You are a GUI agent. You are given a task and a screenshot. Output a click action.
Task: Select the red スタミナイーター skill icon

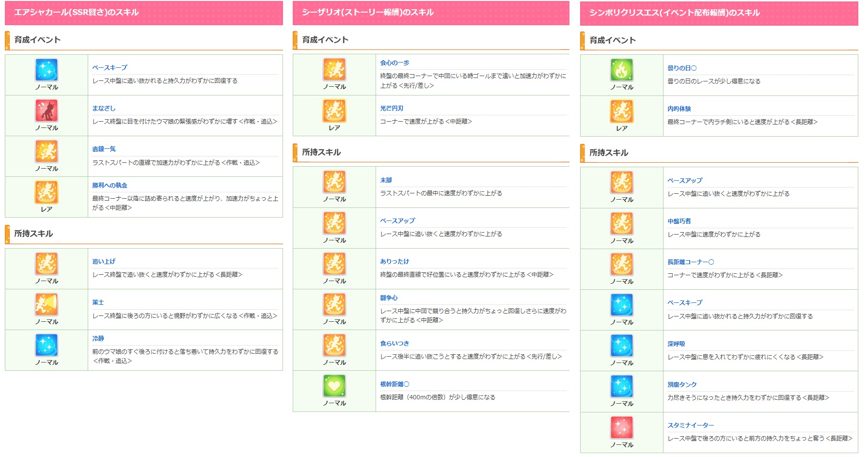coord(622,427)
